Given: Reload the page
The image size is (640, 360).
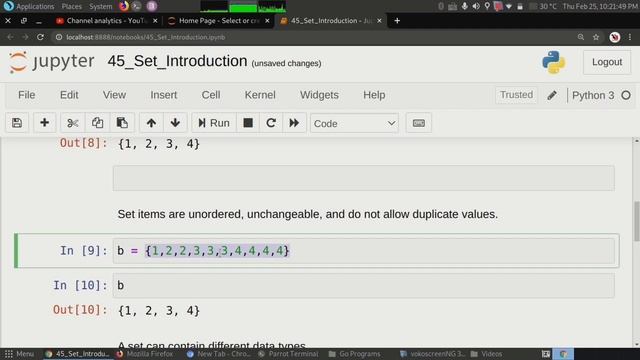Looking at the screenshot, I should click(x=40, y=37).
